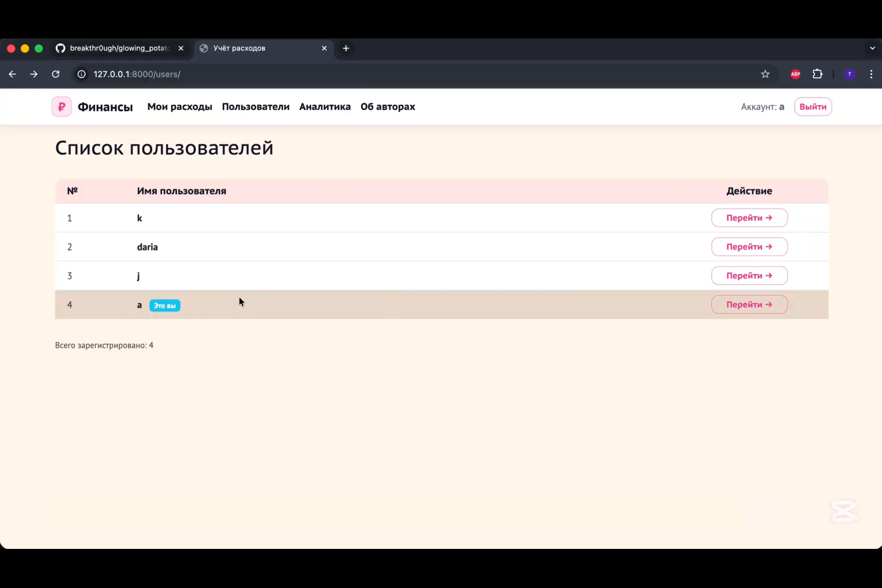The width and height of the screenshot is (882, 588).
Task: Open the ABP ad blocker extension icon
Action: pyautogui.click(x=795, y=74)
